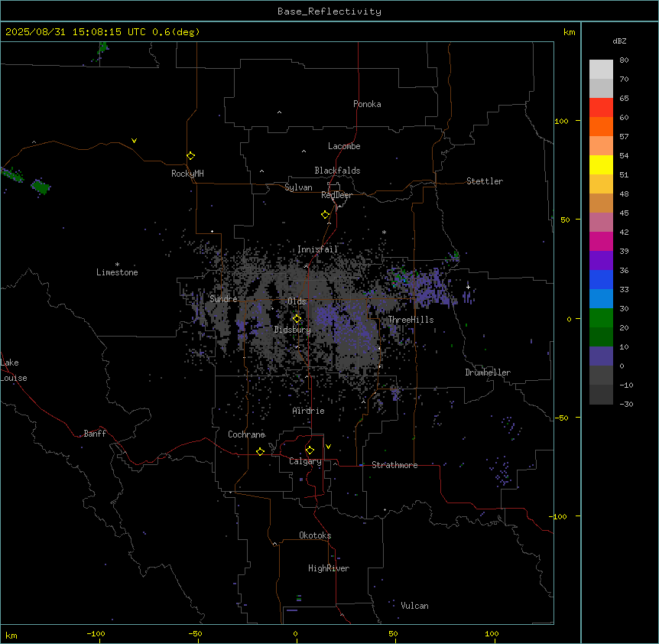This screenshot has height=644, width=659.
Task: Click the -100 tick on the right axis
Action: [559, 516]
